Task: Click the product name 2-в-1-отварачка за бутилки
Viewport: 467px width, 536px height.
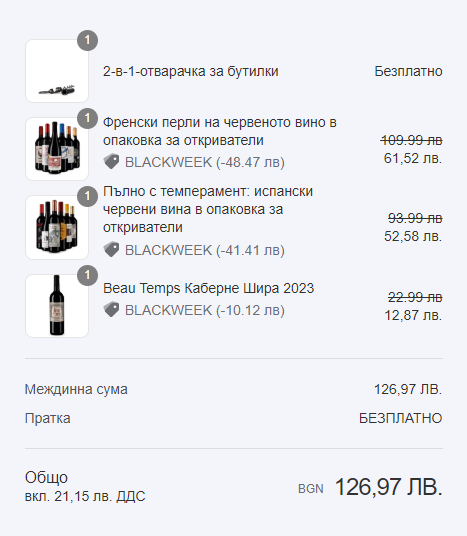Action: [191, 71]
